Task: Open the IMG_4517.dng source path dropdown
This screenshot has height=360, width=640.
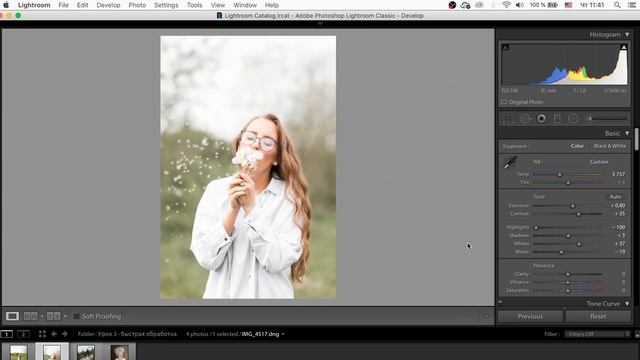Action: point(283,334)
